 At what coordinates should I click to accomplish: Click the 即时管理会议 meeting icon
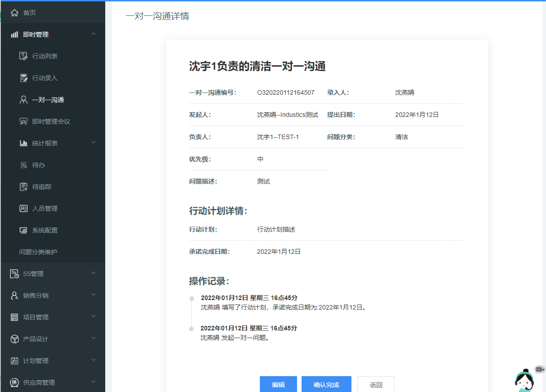coord(24,121)
